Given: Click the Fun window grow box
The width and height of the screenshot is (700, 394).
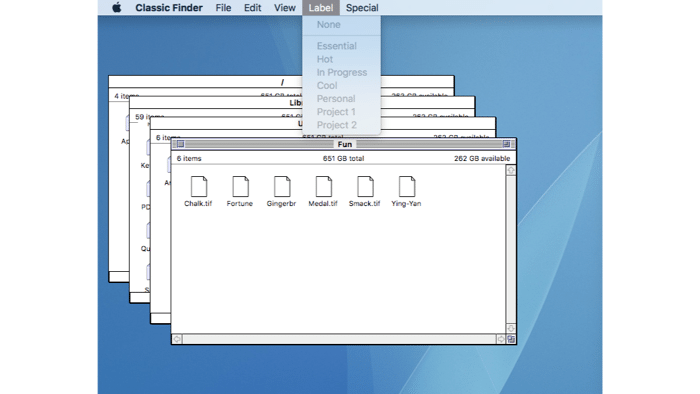Looking at the screenshot, I should [x=511, y=339].
